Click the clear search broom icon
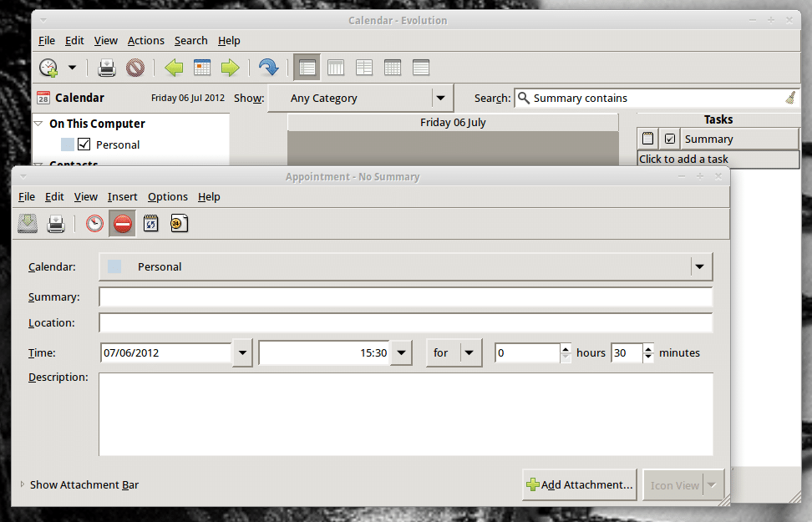Screen dimensions: 812x522 pyautogui.click(x=790, y=98)
